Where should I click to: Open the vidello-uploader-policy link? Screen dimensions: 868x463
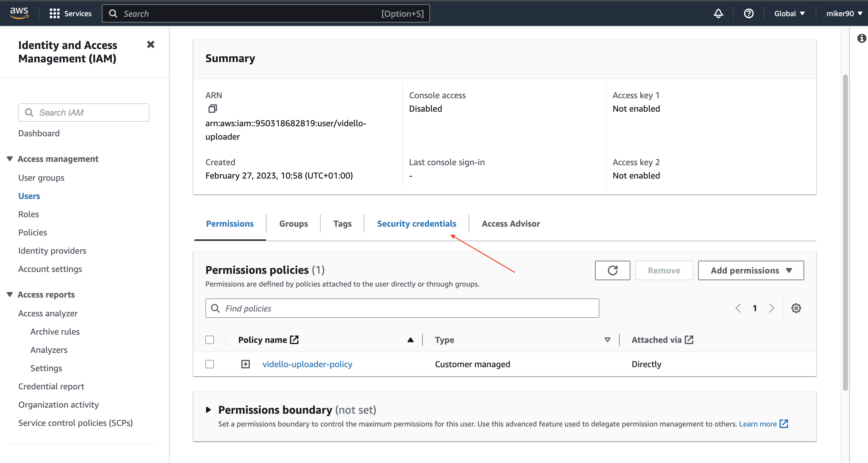click(x=307, y=364)
